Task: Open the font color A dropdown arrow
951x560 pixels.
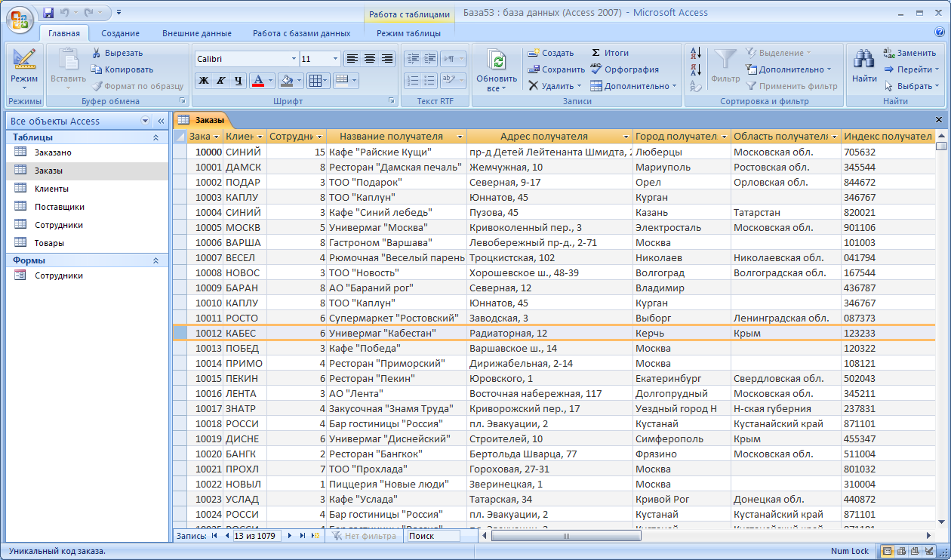Action: (271, 80)
